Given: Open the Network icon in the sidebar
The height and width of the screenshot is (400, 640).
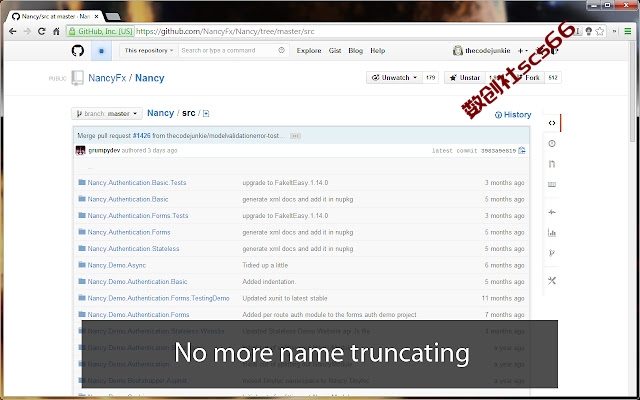Looking at the screenshot, I should coord(552,253).
